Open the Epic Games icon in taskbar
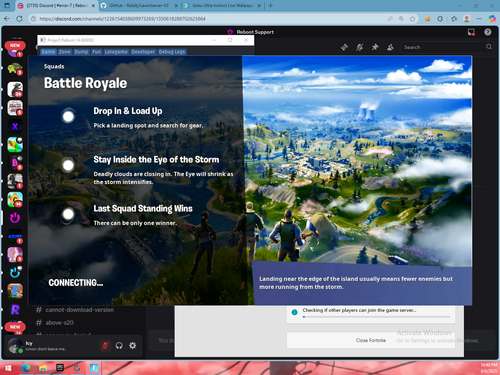500x375 pixels. pos(60,368)
